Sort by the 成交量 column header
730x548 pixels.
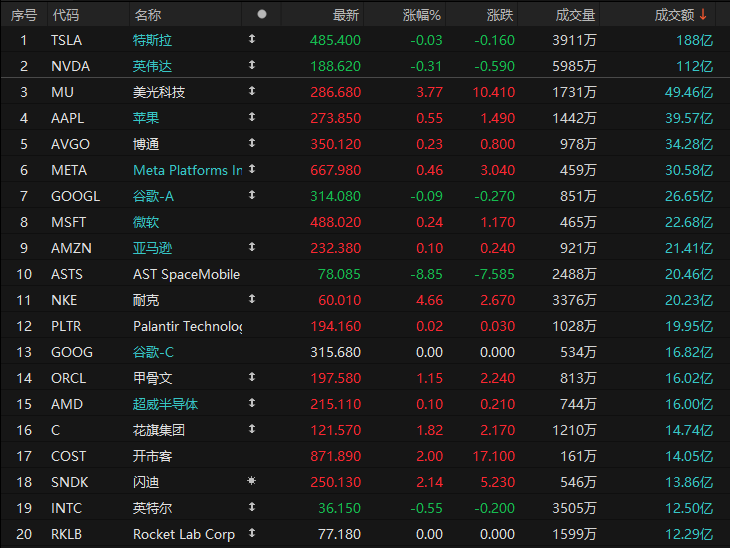[575, 15]
